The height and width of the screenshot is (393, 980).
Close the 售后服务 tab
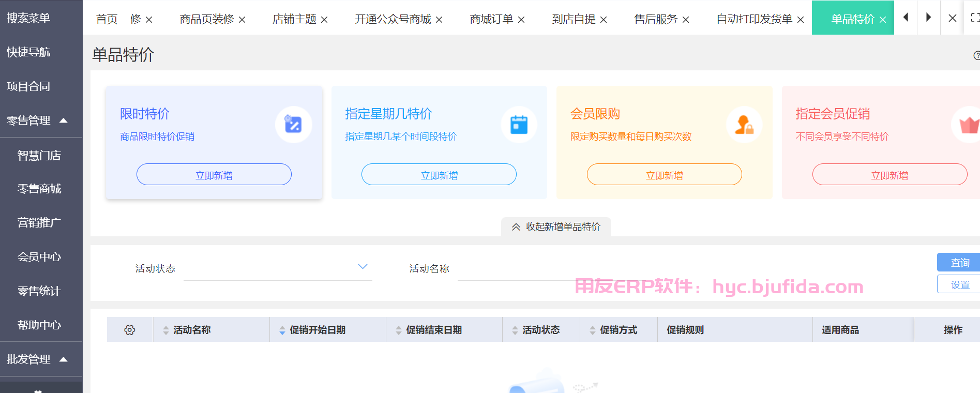pos(686,20)
